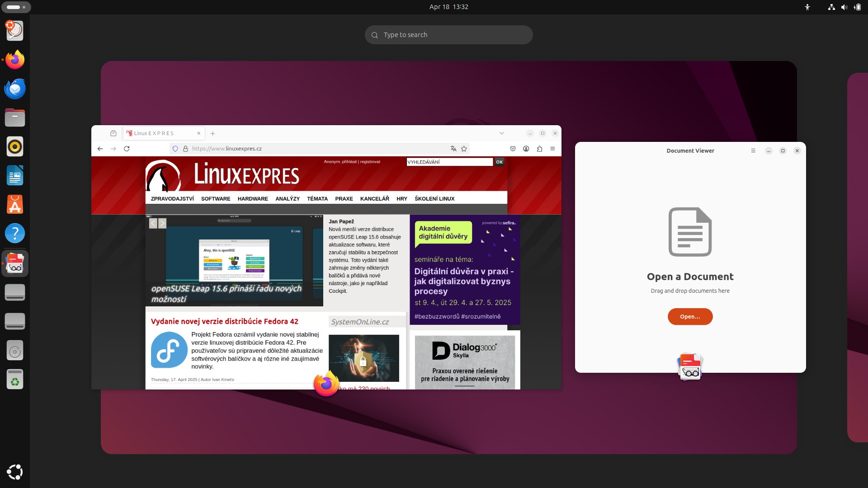Screen dimensions: 868x488
Task: Open network indicator in top bar
Action: 831,7
